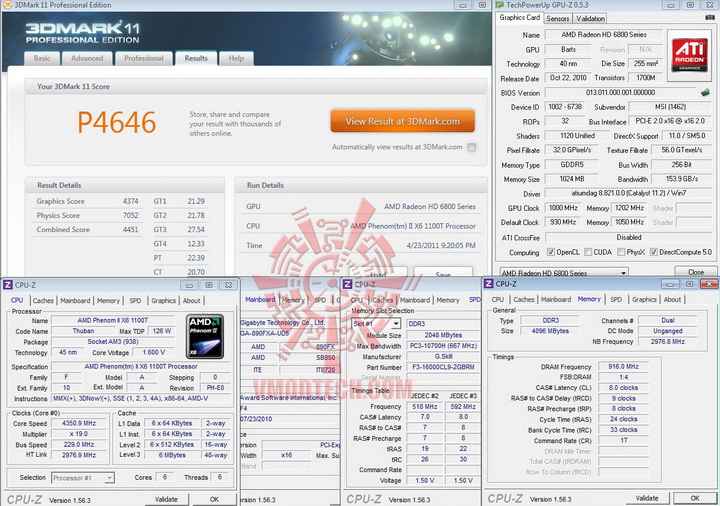Click the GPU Clock 1000 MHz field
This screenshot has height=506, width=720.
tap(562, 208)
